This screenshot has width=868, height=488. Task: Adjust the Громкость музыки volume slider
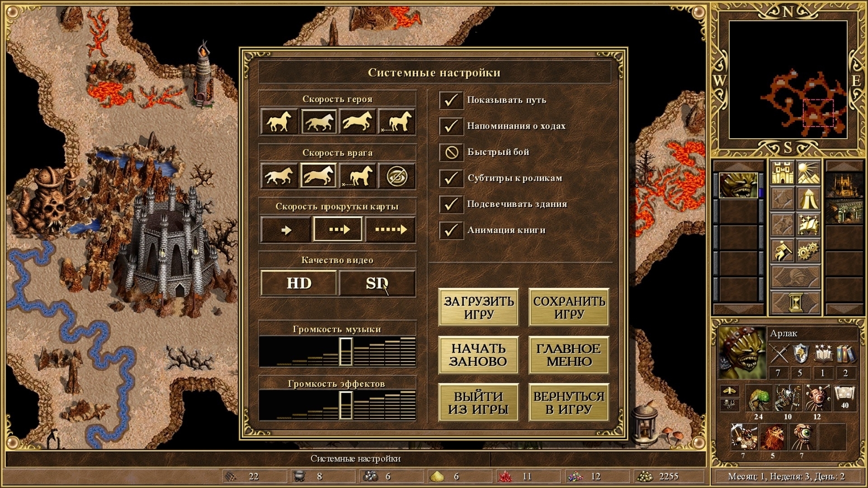click(x=337, y=352)
